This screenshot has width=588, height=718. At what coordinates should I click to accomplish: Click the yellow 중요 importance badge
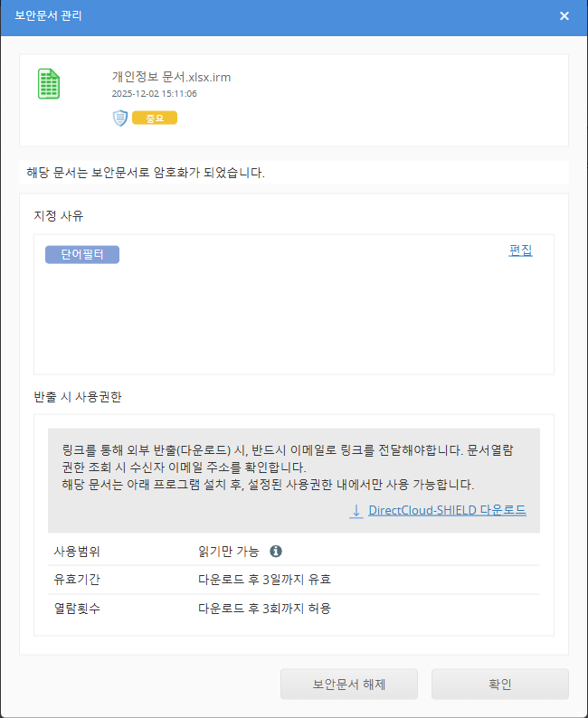pyautogui.click(x=155, y=118)
